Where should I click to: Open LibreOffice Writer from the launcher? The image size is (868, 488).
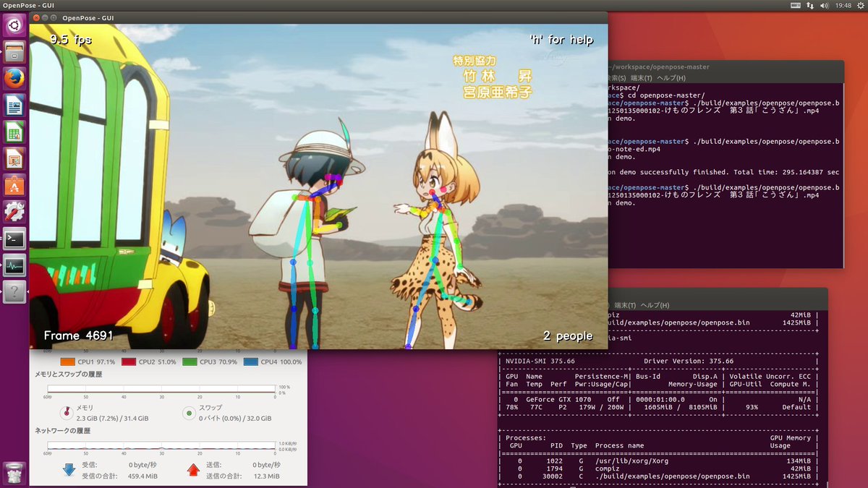pos(14,106)
